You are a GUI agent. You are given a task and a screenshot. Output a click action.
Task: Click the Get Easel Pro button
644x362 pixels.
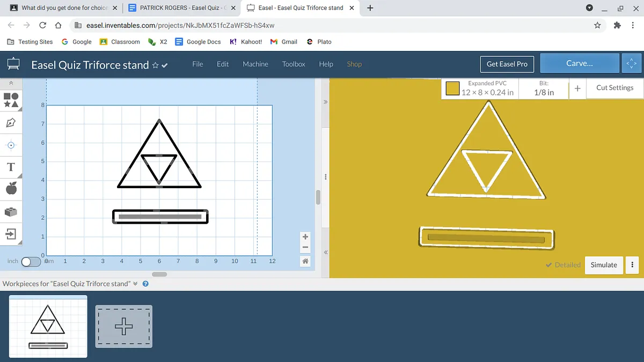[x=507, y=64]
